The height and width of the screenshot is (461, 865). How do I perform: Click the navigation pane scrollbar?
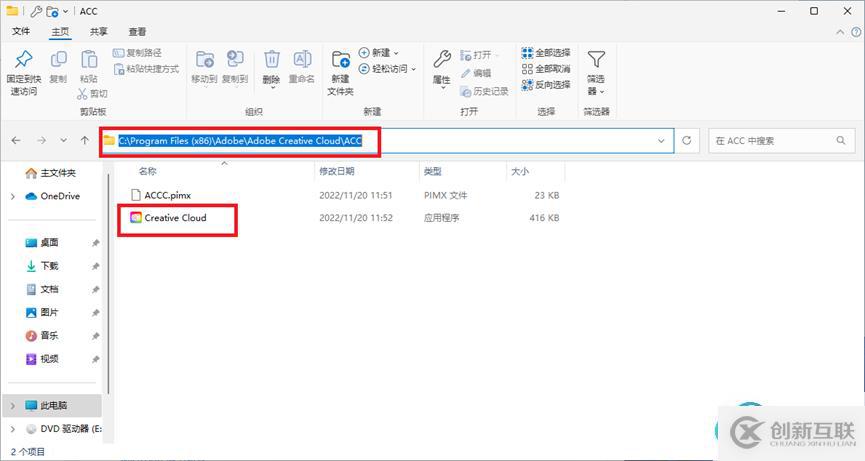click(x=109, y=284)
